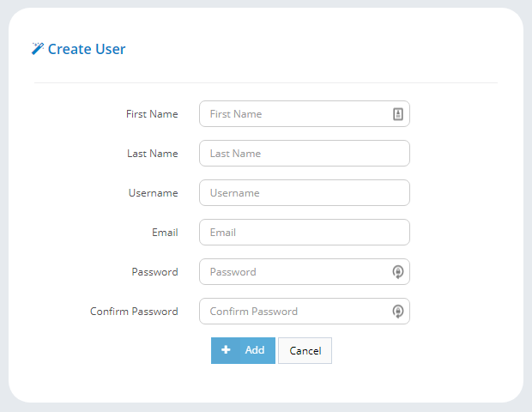Activate the Email input field
The height and width of the screenshot is (412, 532).
[x=305, y=232]
